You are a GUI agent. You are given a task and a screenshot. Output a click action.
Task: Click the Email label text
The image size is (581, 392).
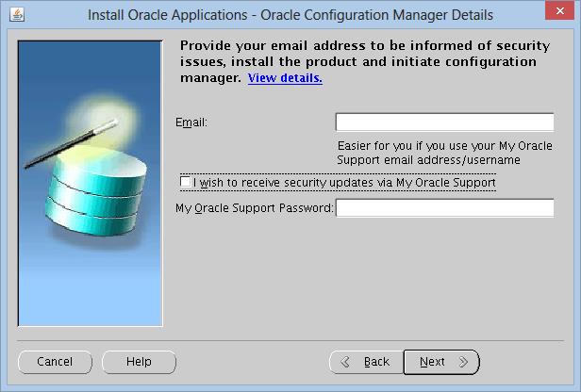[191, 122]
